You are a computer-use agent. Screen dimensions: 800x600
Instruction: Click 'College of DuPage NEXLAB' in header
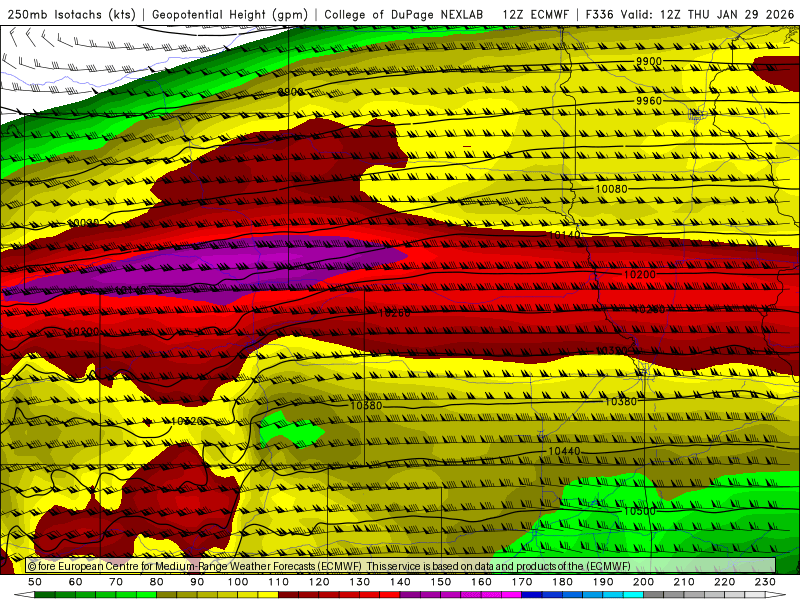click(404, 14)
